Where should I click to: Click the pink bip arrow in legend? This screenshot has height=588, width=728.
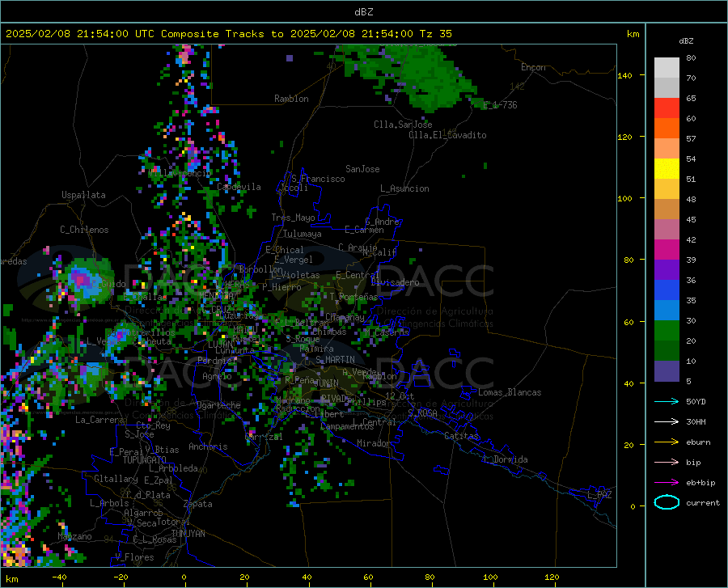pos(667,463)
